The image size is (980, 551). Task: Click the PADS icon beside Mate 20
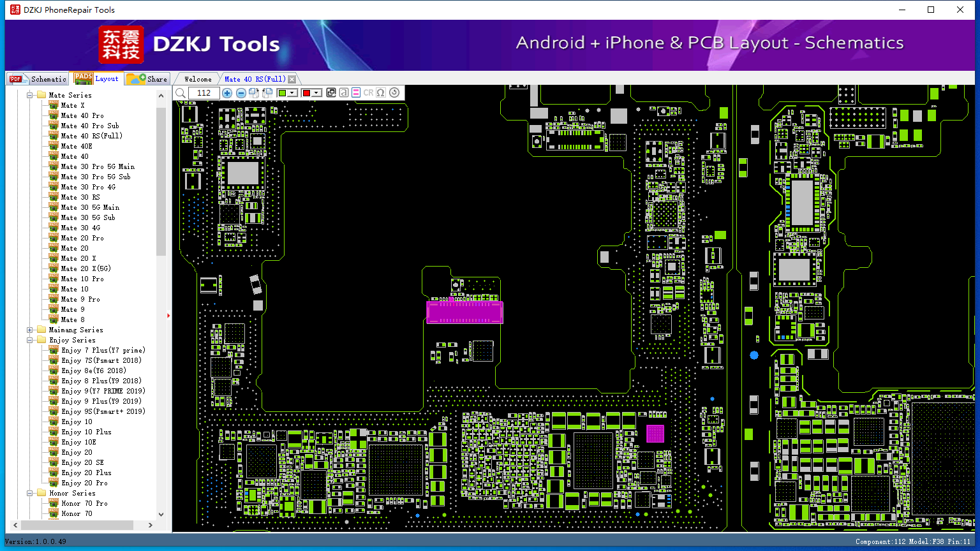pyautogui.click(x=54, y=248)
